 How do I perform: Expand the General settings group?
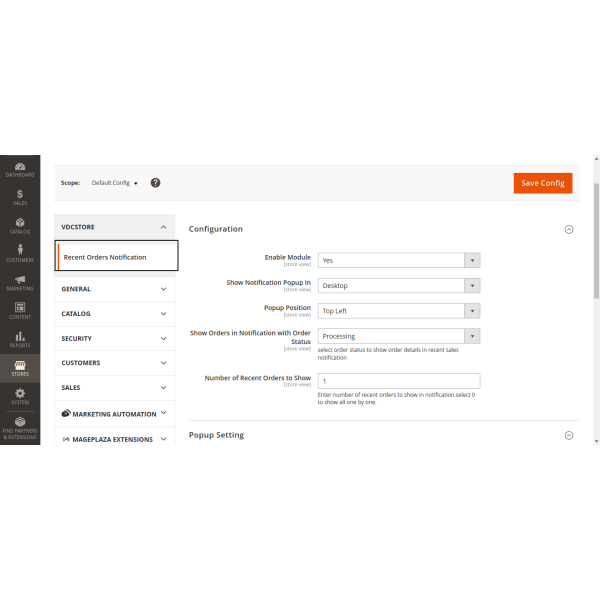[114, 289]
